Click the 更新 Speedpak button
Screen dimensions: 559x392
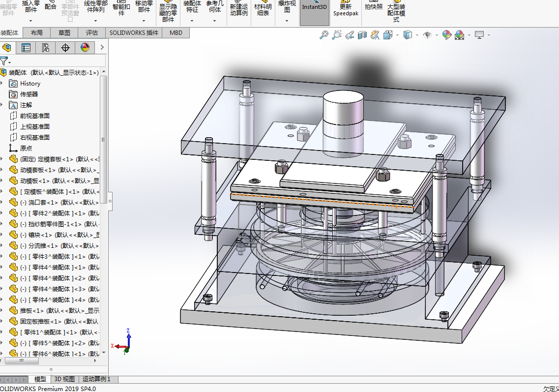pyautogui.click(x=346, y=10)
